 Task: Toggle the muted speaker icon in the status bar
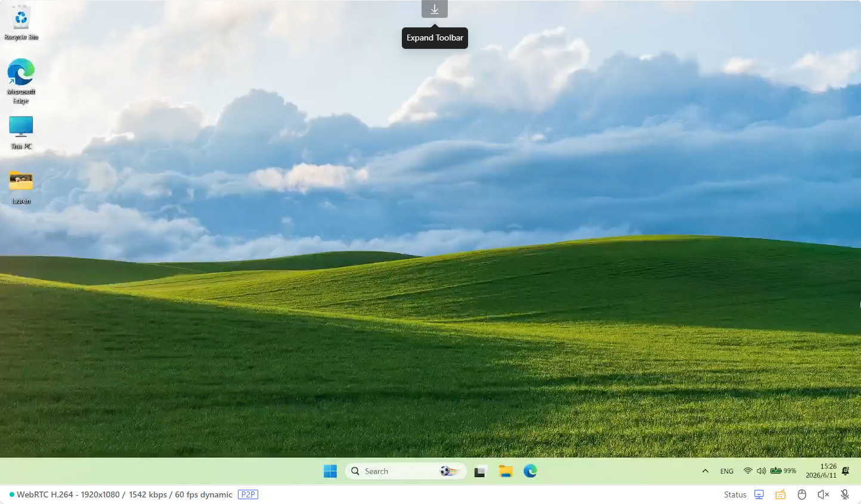tap(823, 494)
